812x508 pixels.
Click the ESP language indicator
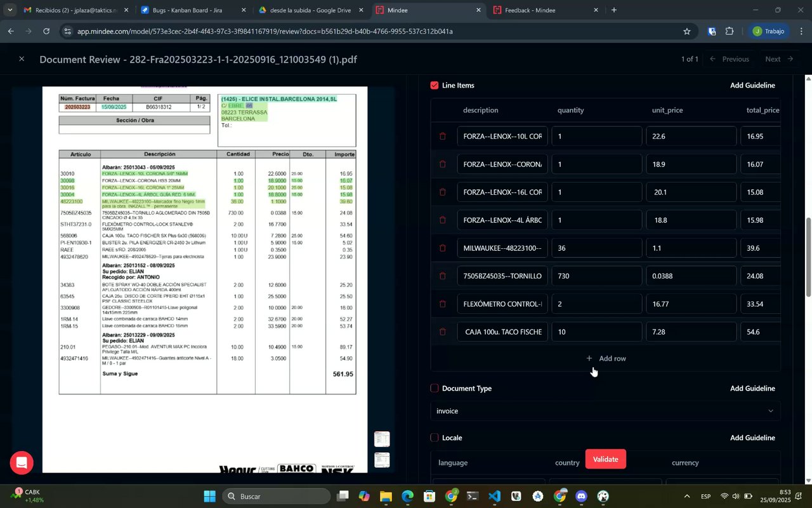[705, 496]
